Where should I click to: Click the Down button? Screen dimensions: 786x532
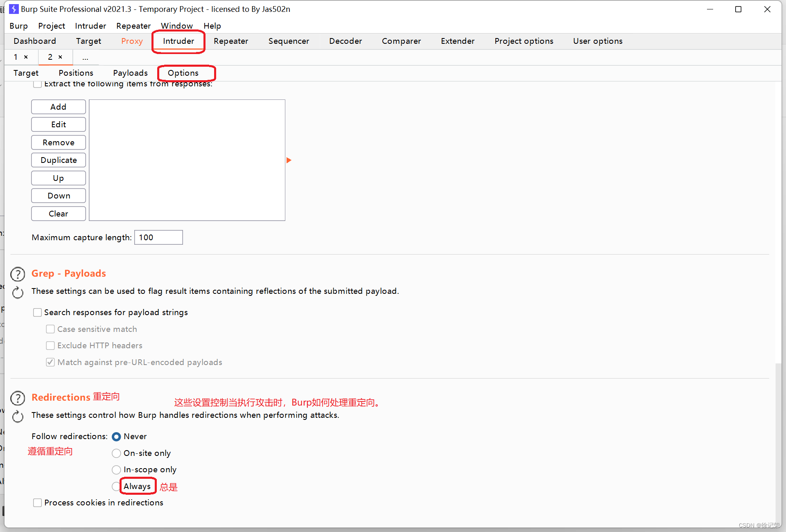pos(59,196)
